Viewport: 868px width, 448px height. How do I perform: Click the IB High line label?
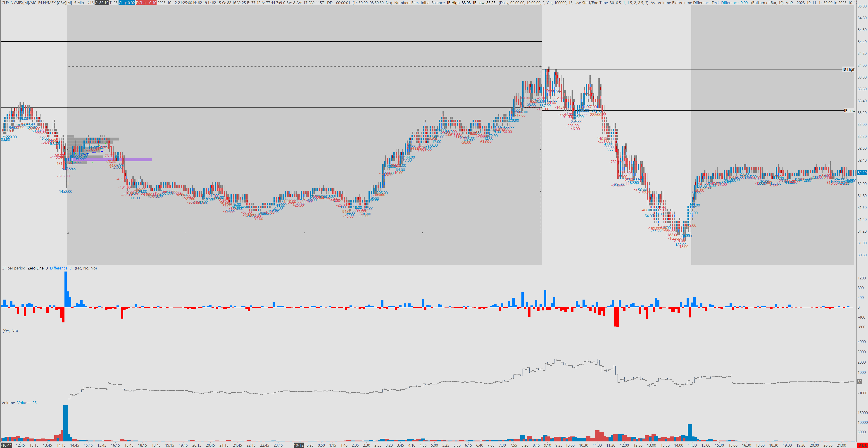pyautogui.click(x=849, y=69)
